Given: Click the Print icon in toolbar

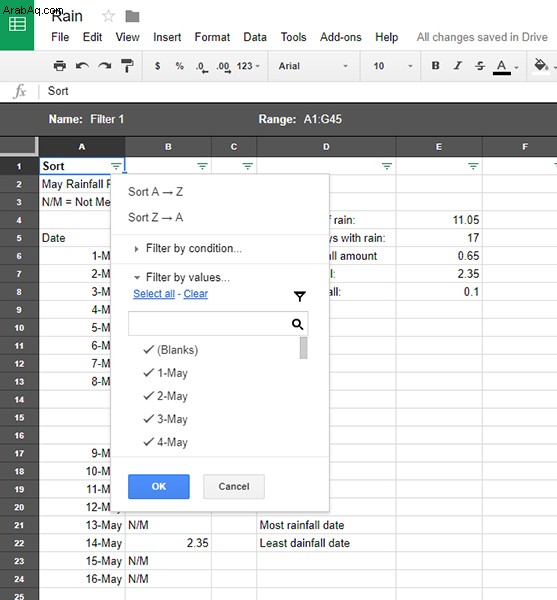Looking at the screenshot, I should 59,66.
